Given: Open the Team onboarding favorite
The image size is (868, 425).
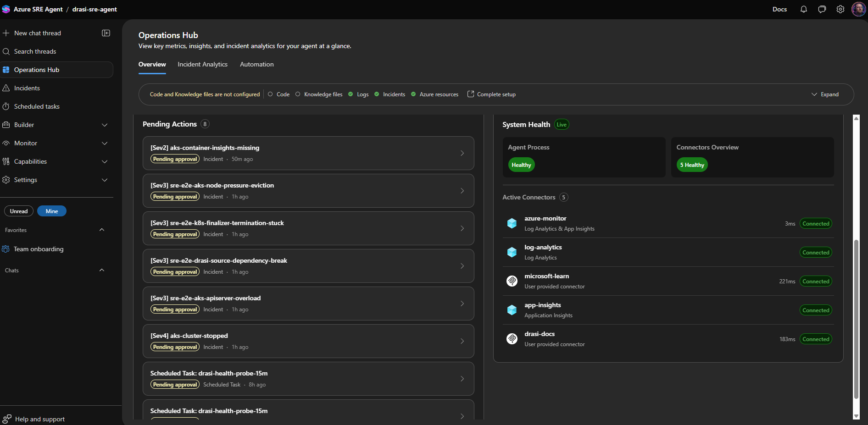Looking at the screenshot, I should (x=39, y=249).
